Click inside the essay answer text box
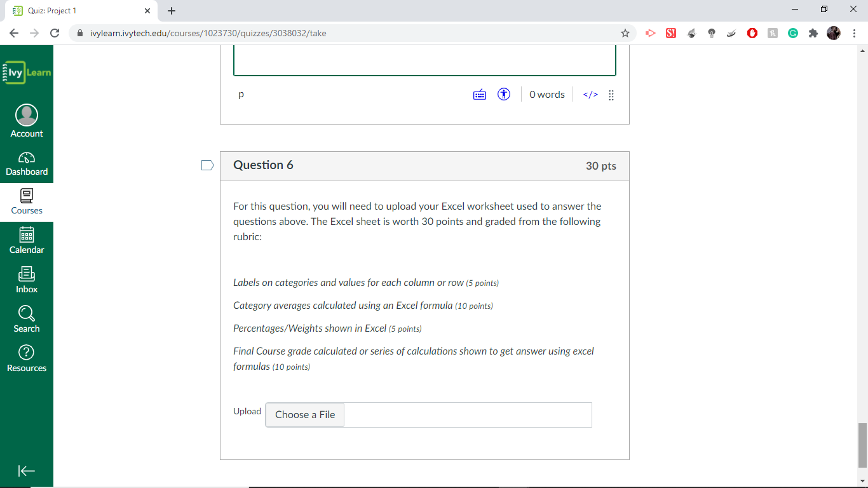Image resolution: width=868 pixels, height=488 pixels. point(424,60)
